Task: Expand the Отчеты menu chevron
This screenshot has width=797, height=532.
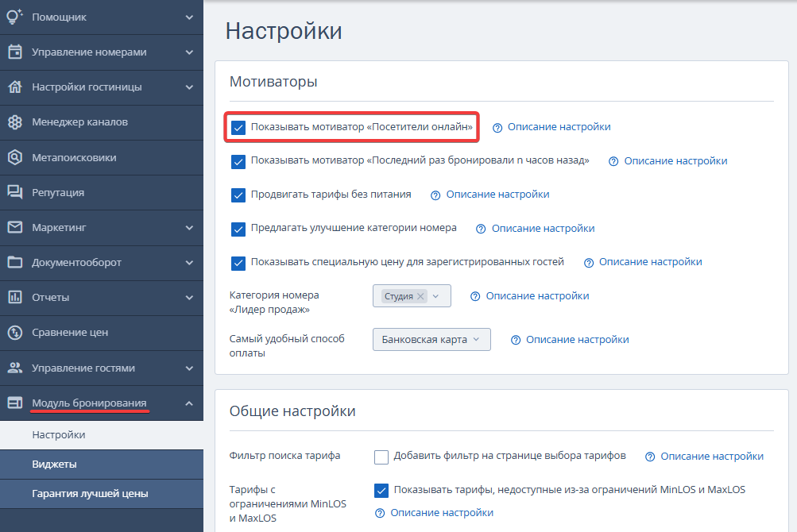Action: [189, 297]
